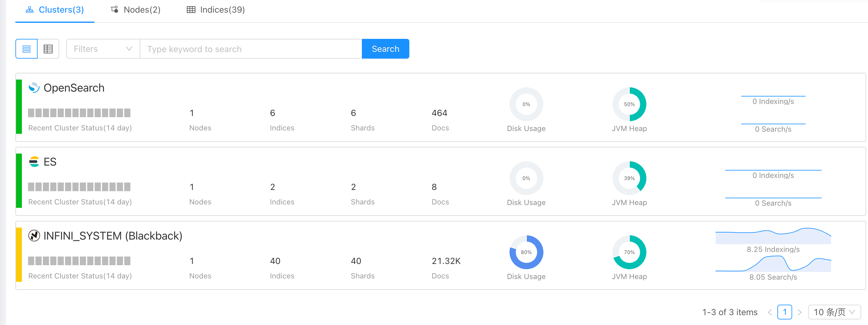Click the INFINI_SYSTEM cluster logo icon
The width and height of the screenshot is (868, 325).
[x=34, y=236]
